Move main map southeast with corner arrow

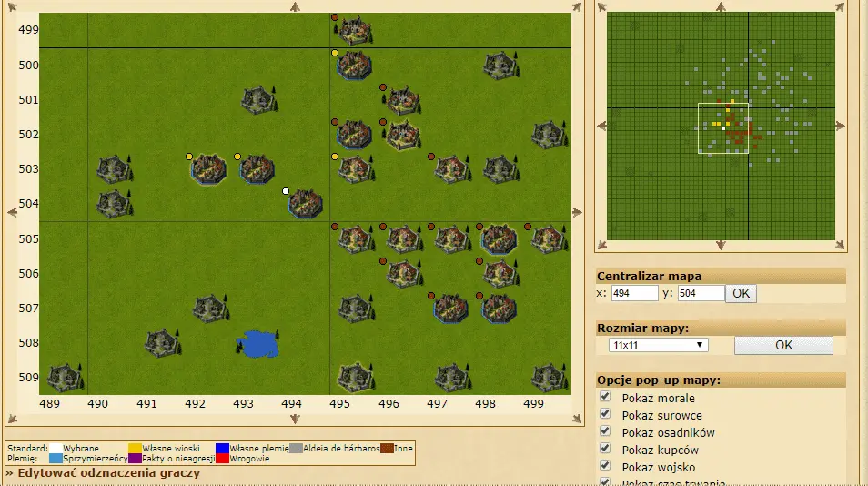tap(577, 419)
